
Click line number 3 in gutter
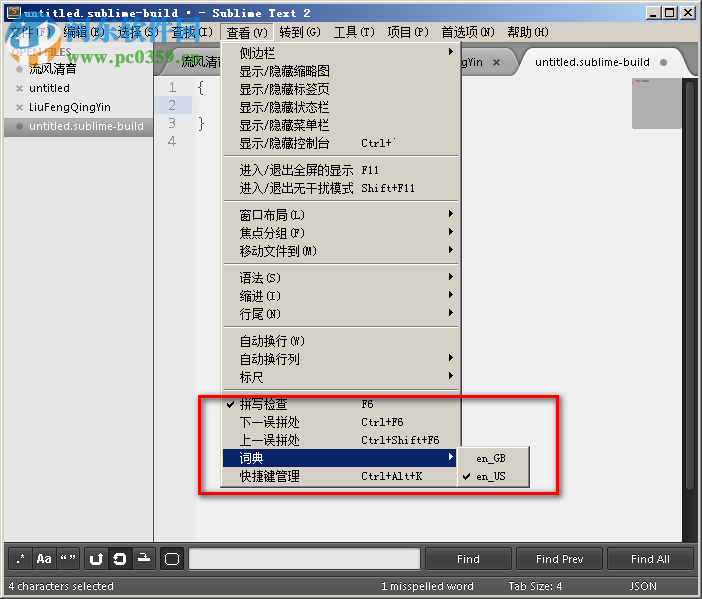pyautogui.click(x=172, y=123)
